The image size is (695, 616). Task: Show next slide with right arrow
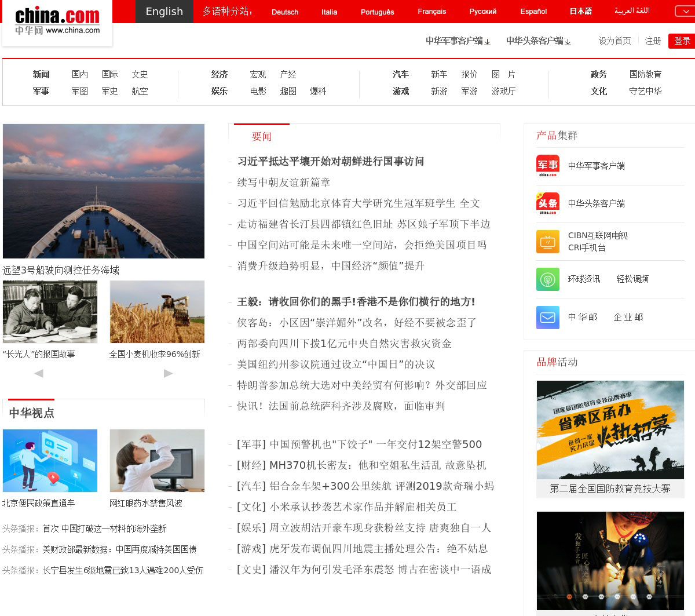pyautogui.click(x=168, y=373)
